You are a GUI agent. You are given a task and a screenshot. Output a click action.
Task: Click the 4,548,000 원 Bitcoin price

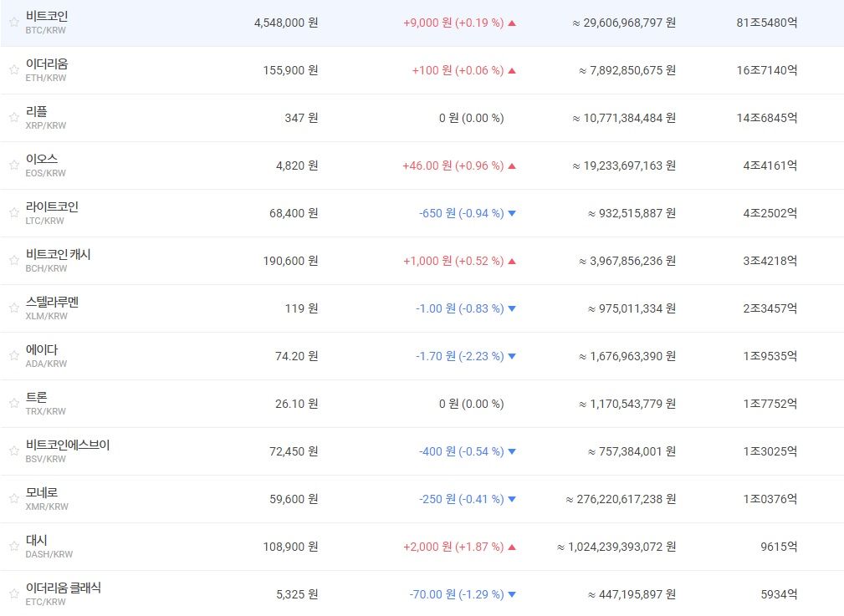[285, 23]
